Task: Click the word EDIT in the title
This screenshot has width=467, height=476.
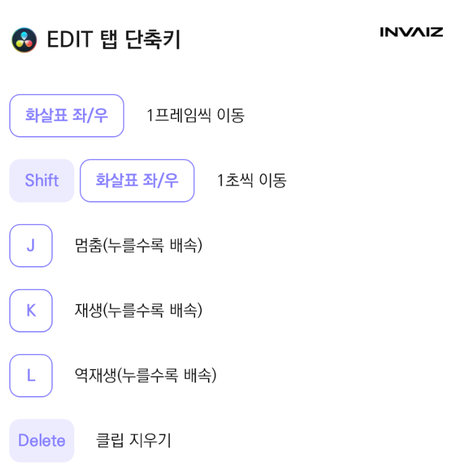Action: pos(70,40)
